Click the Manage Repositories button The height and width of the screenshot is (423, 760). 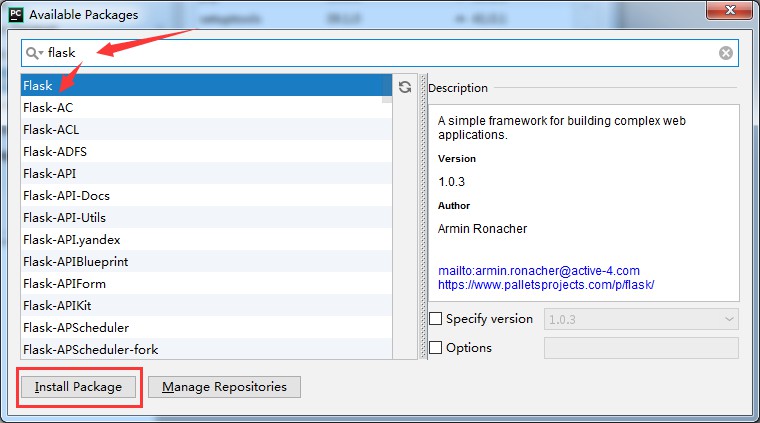(x=224, y=387)
